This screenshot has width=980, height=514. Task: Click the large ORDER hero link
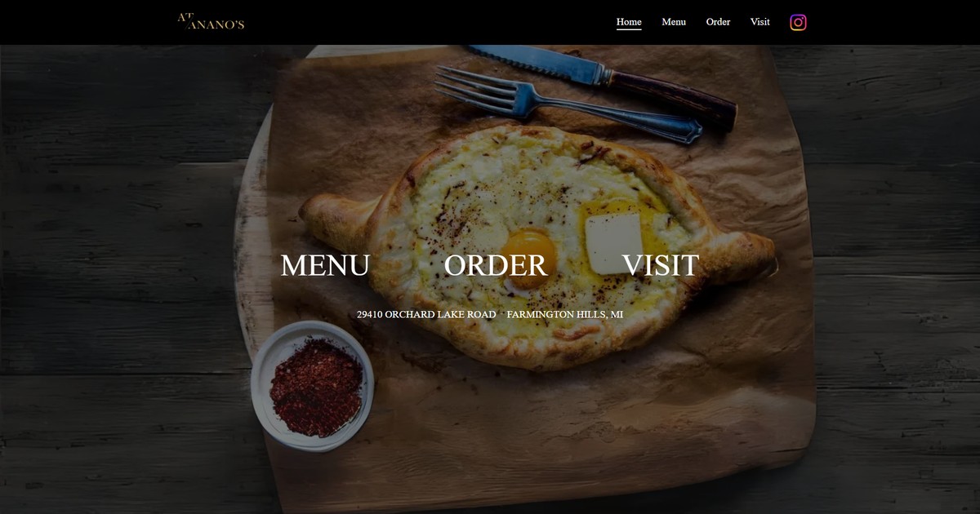[496, 265]
